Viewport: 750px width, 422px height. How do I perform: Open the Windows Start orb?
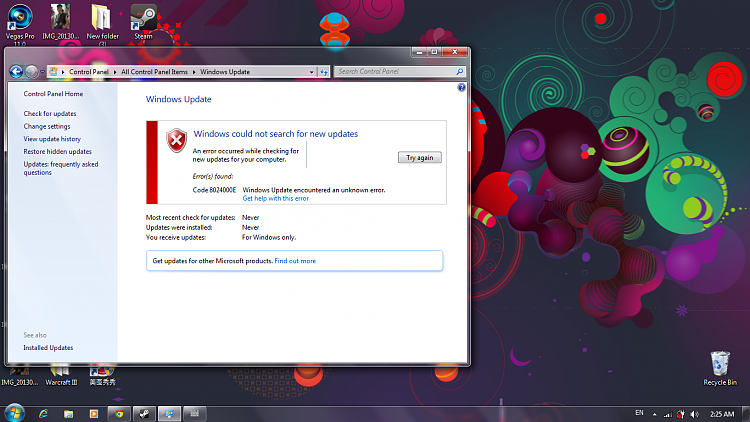point(14,413)
